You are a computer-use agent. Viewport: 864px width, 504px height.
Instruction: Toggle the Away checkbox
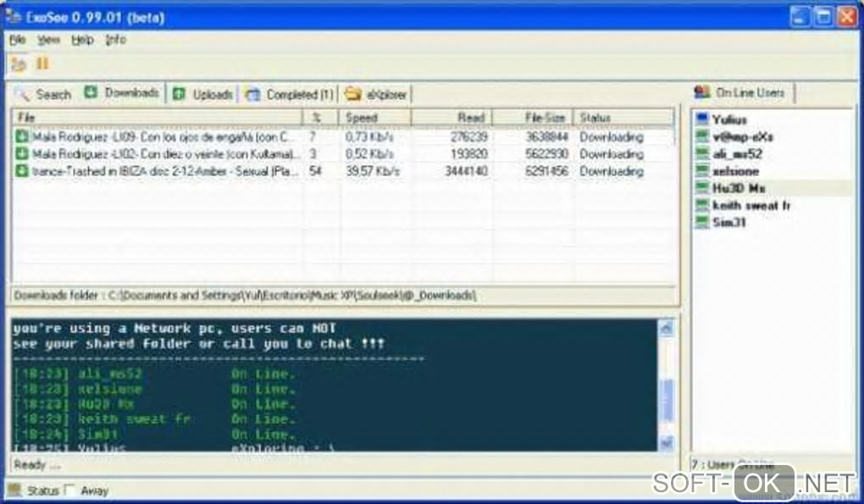pos(70,490)
